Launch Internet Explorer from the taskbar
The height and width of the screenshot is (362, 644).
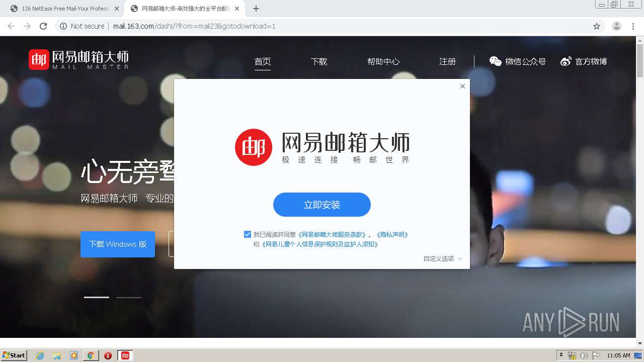[40, 355]
